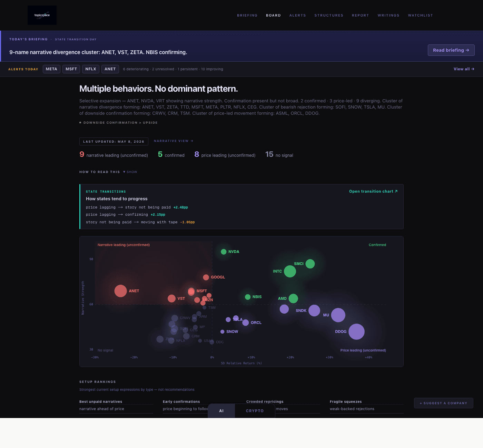The height and width of the screenshot is (448, 483).
Task: Click the ORCL bubble in chart
Action: coord(246,323)
